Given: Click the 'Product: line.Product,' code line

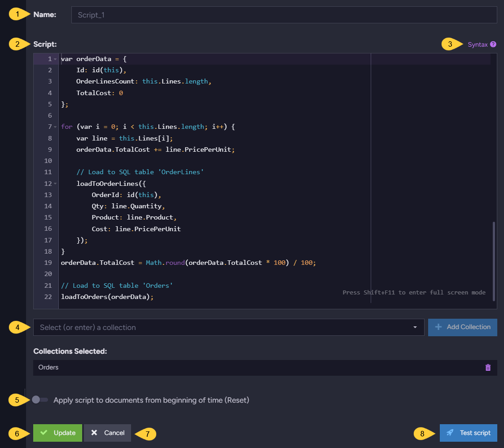Looking at the screenshot, I should pos(134,217).
